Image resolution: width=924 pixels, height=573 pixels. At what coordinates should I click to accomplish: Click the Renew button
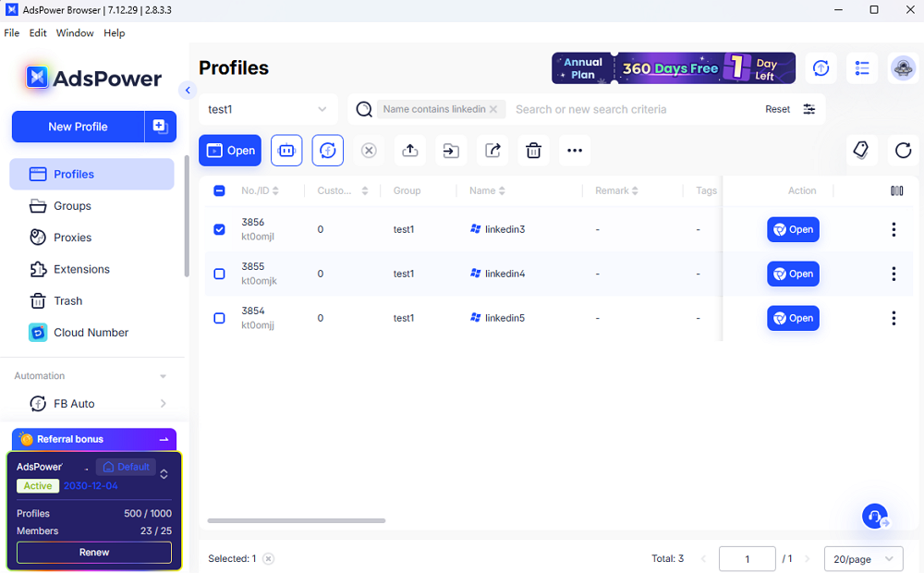tap(94, 553)
